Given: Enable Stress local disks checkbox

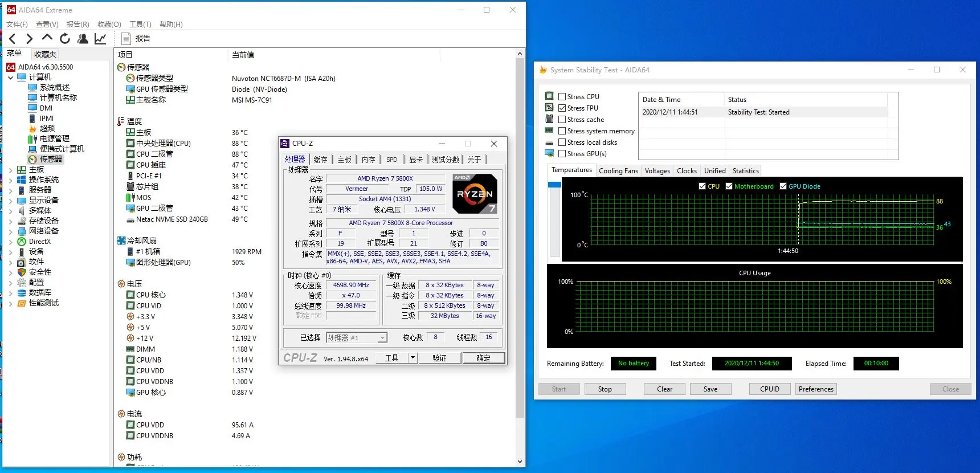Looking at the screenshot, I should (x=562, y=142).
